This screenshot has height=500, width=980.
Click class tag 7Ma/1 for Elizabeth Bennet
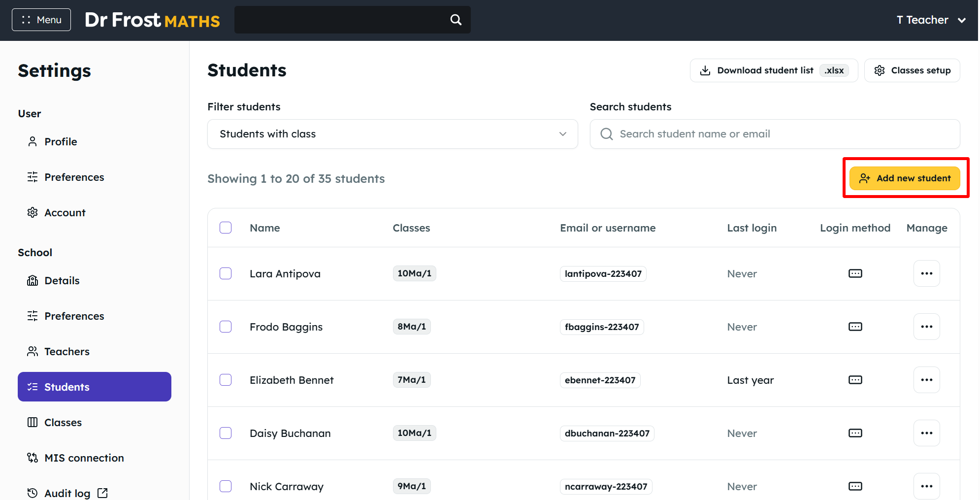pyautogui.click(x=412, y=380)
